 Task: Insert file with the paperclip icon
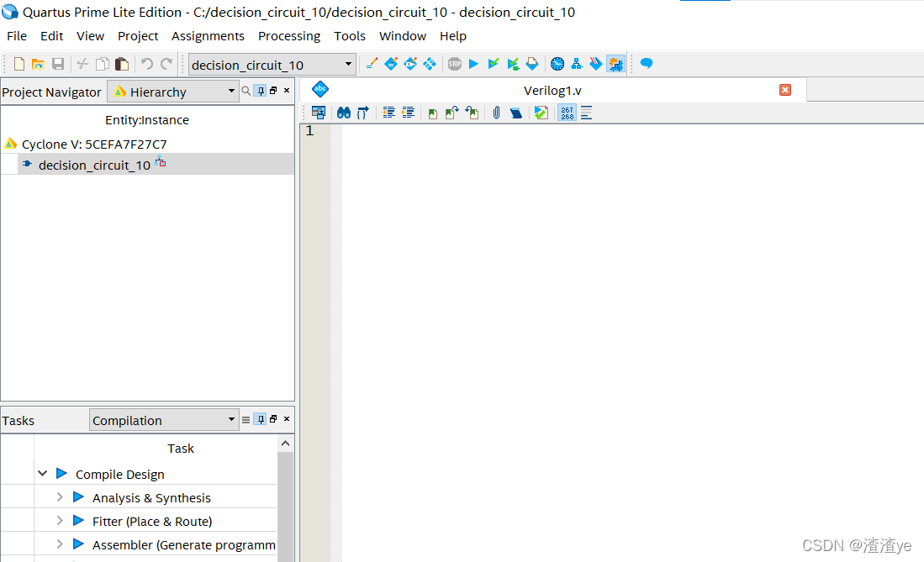[496, 113]
